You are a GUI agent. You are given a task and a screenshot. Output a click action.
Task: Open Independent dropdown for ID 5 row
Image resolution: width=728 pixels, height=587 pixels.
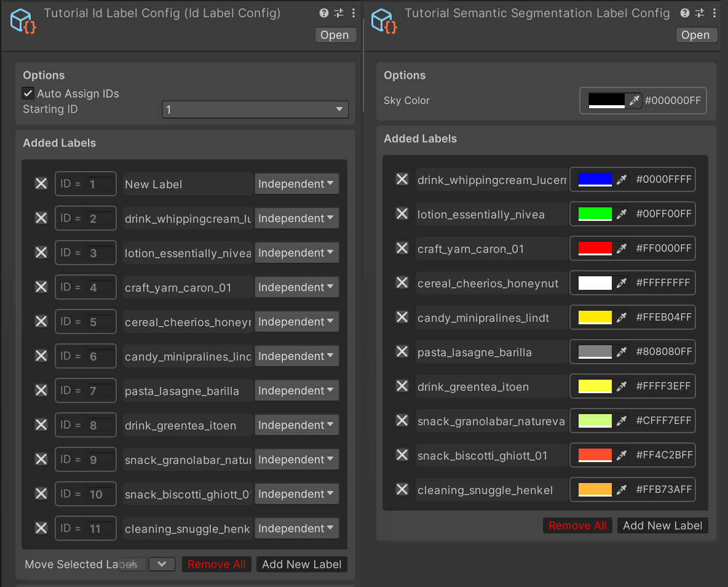click(296, 322)
